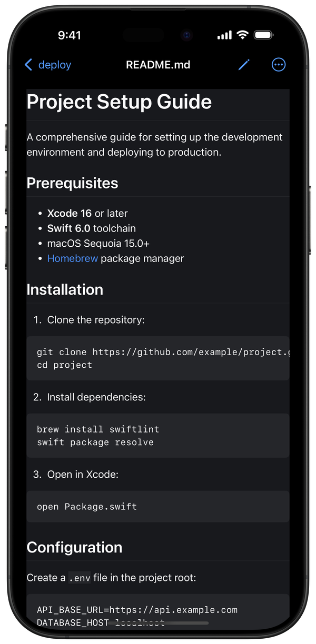Select the README.md title text
The width and height of the screenshot is (316, 644).
(x=158, y=64)
